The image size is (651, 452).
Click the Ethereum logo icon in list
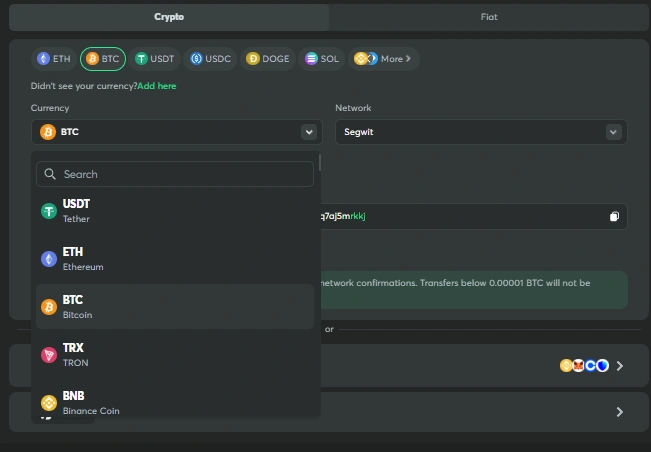click(x=49, y=259)
